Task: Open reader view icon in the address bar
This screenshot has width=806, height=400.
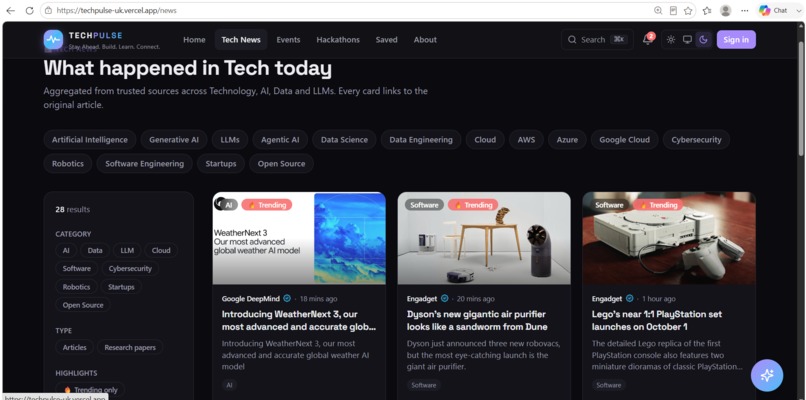Action: 673,10
